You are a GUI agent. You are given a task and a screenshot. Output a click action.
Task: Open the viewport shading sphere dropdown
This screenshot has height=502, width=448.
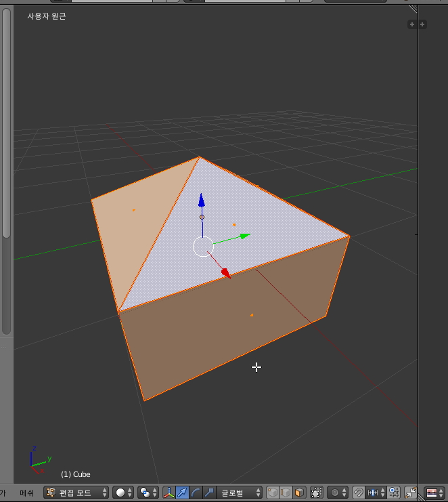tap(123, 493)
